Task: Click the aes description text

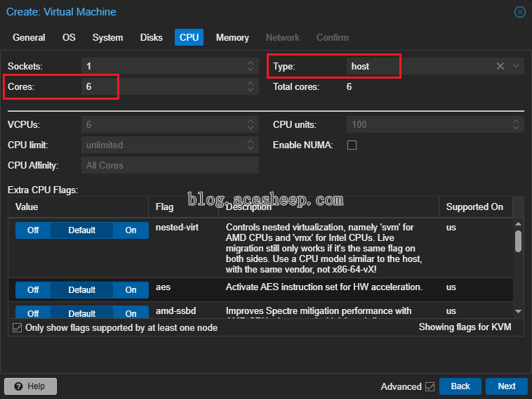Action: pyautogui.click(x=324, y=287)
